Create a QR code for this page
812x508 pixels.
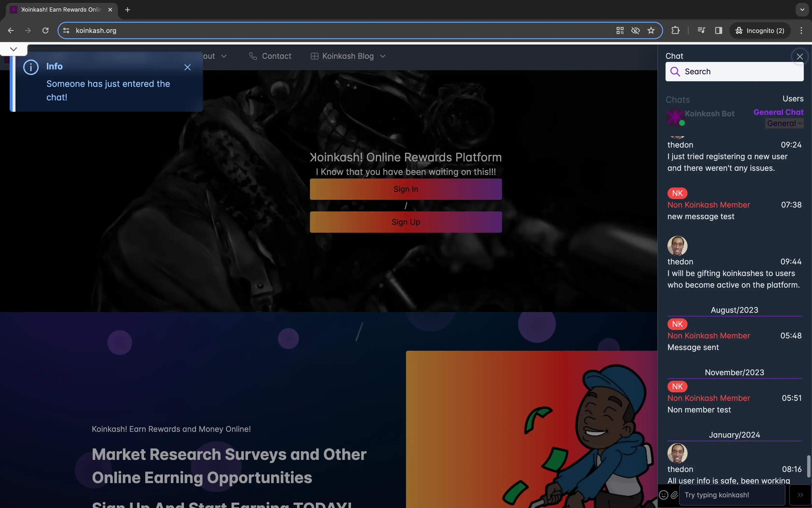tap(620, 30)
